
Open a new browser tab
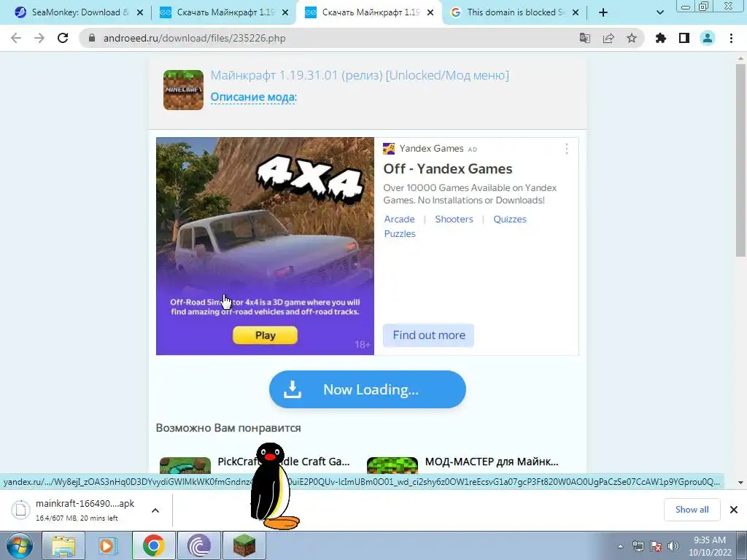603,12
